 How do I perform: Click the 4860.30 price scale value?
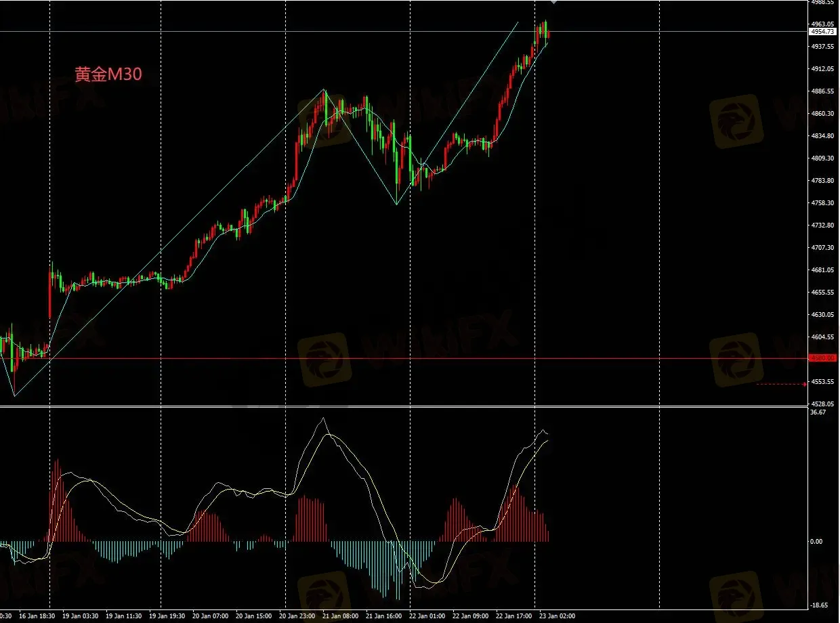pyautogui.click(x=824, y=113)
